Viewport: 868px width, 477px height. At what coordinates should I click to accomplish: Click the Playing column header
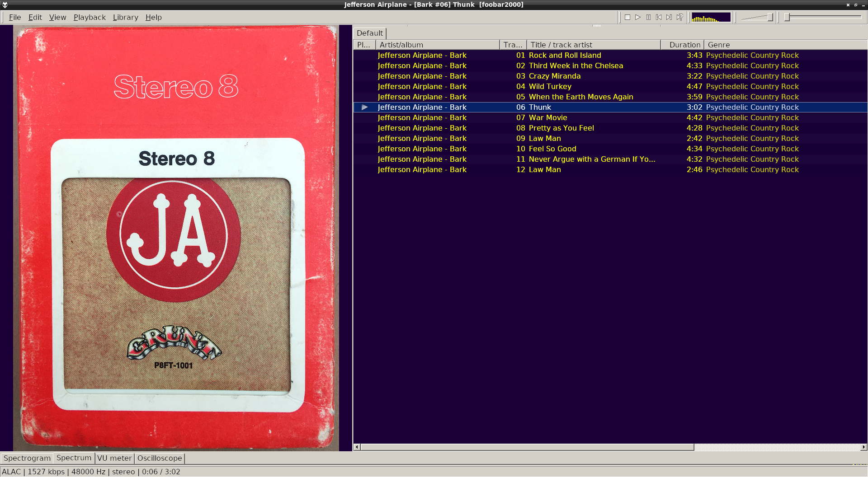pos(364,45)
